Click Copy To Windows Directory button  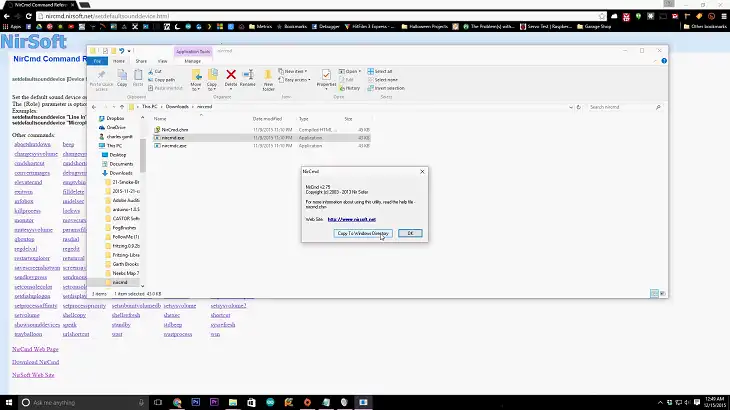tap(363, 233)
